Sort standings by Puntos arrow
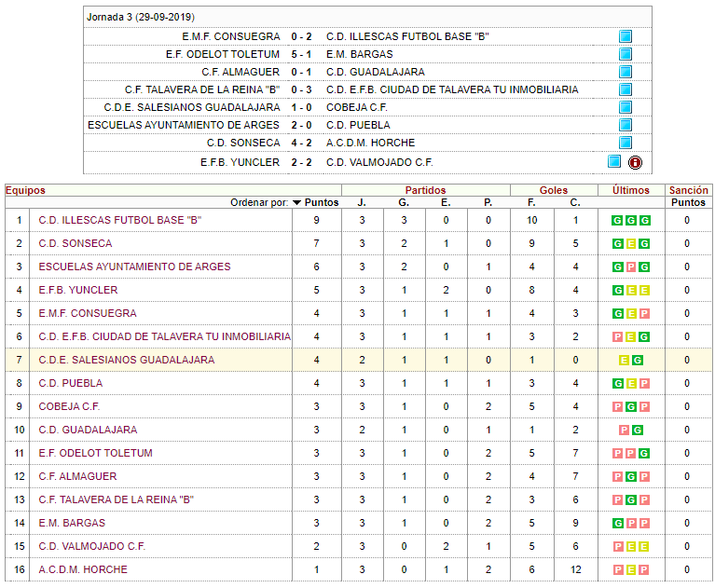 (296, 203)
